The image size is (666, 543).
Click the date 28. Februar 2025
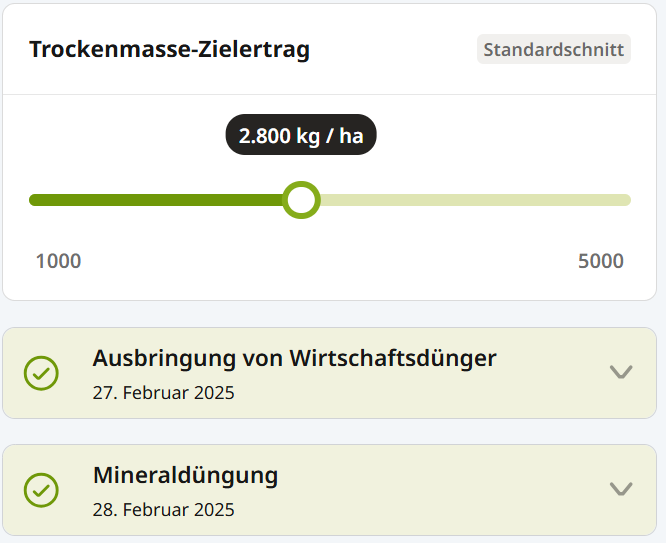point(163,509)
